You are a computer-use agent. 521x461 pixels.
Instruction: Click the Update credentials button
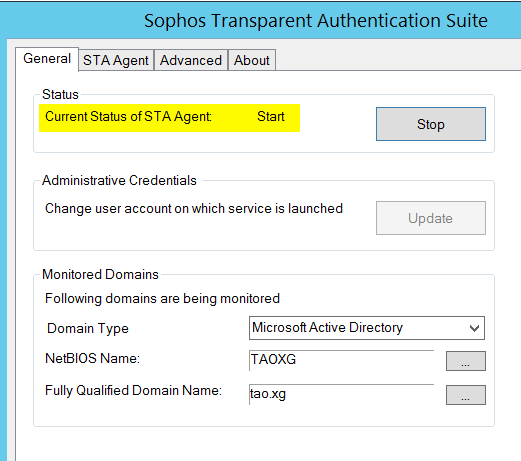click(431, 218)
